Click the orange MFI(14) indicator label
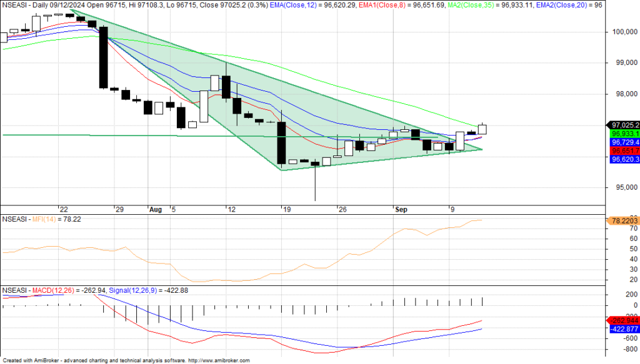 coord(41,219)
